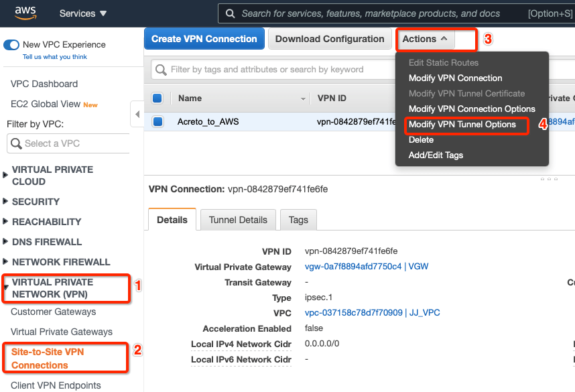575x392 pixels.
Task: Click search magnifier icon in top bar
Action: 231,13
